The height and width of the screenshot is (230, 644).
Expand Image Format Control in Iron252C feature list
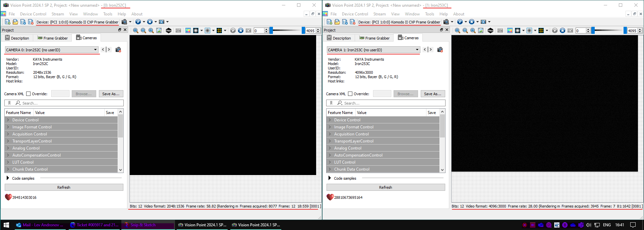8,127
